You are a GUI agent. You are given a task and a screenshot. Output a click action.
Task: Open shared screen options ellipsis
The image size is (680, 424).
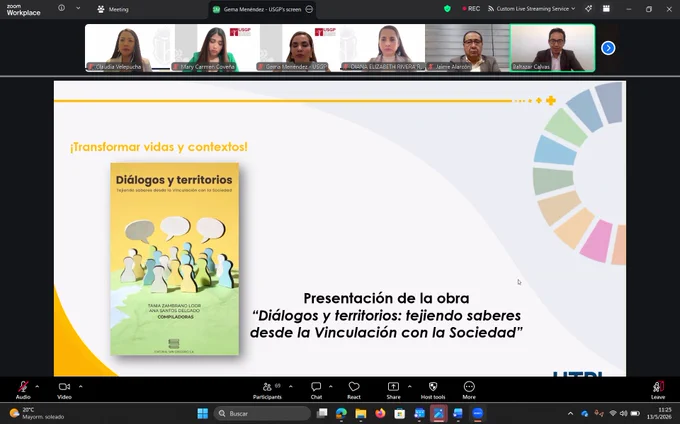(x=309, y=9)
